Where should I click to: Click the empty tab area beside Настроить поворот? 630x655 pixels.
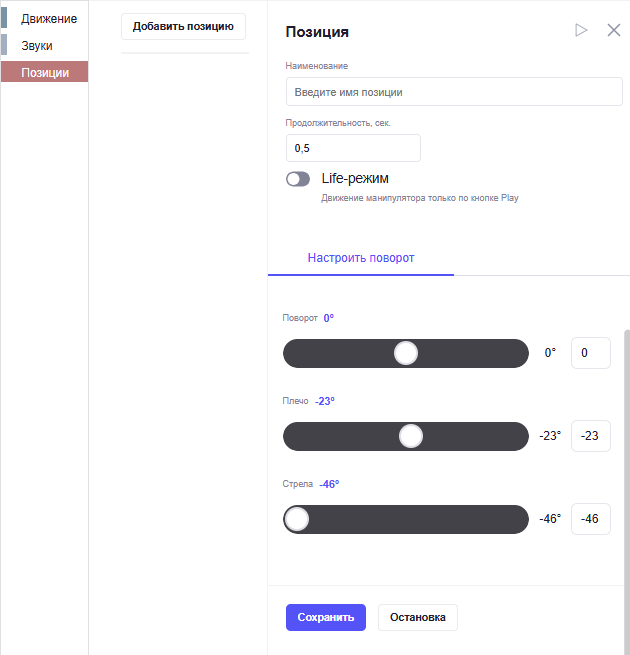(x=542, y=258)
